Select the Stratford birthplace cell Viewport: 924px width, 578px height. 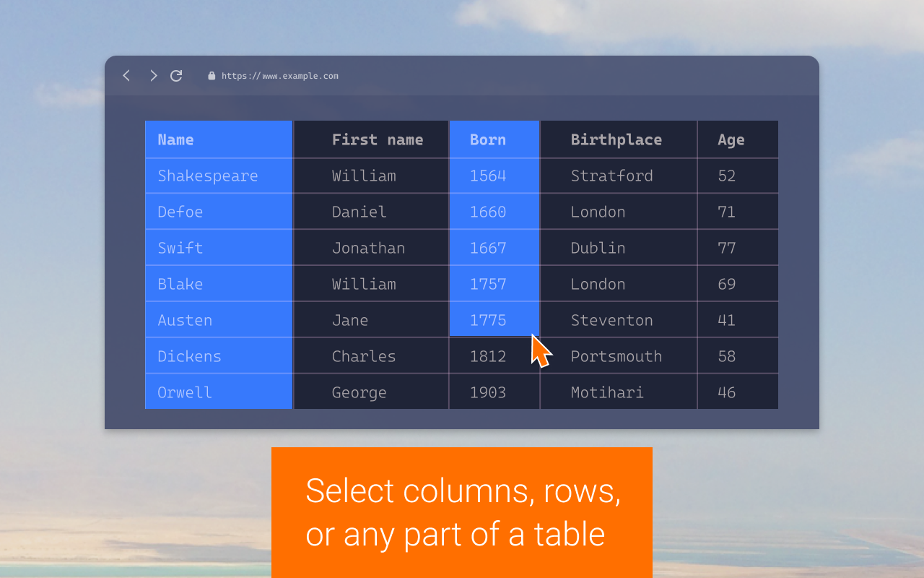pyautogui.click(x=619, y=176)
